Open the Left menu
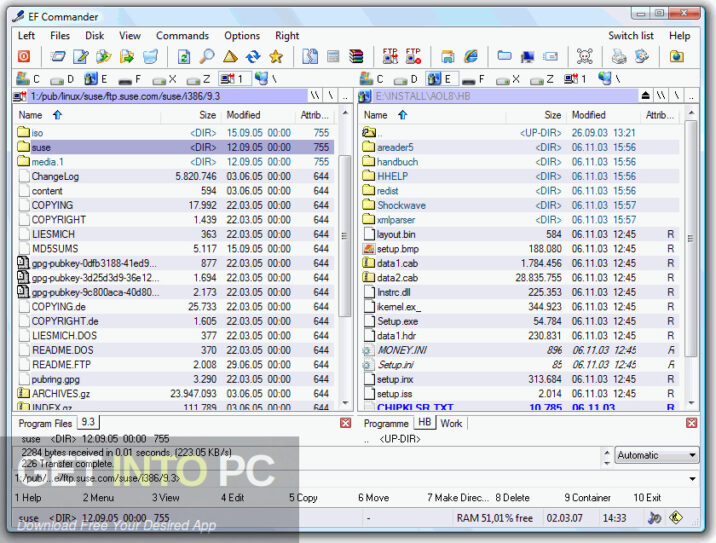 26,36
